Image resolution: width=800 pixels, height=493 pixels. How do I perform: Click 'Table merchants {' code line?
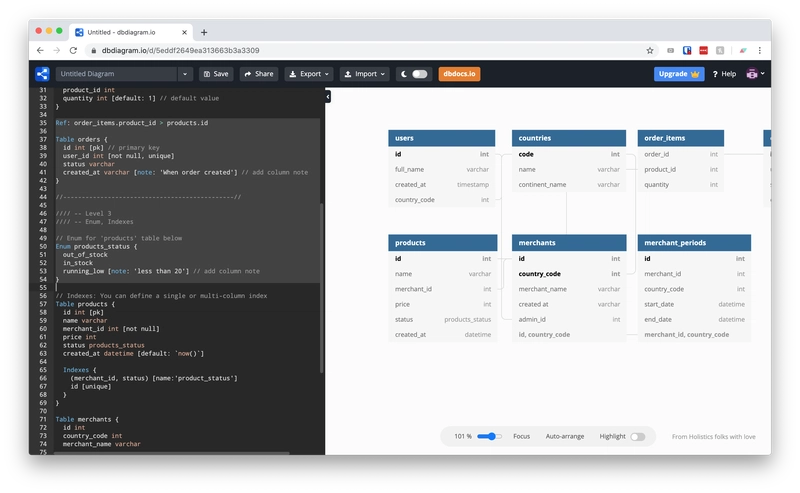[x=87, y=420]
